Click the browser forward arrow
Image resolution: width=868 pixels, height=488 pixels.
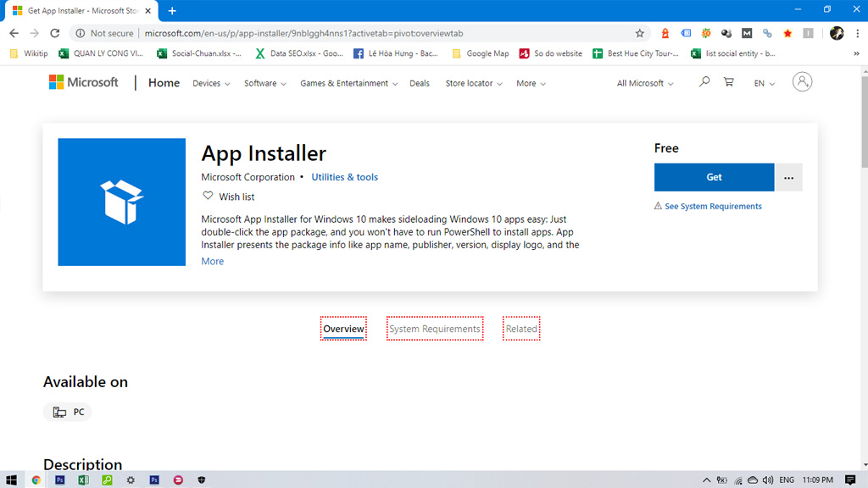34,33
